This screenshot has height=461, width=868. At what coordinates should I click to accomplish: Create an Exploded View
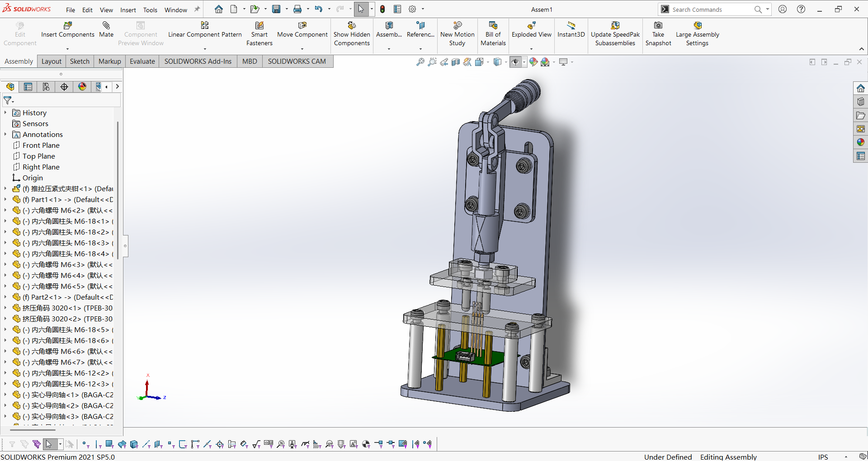pos(532,30)
